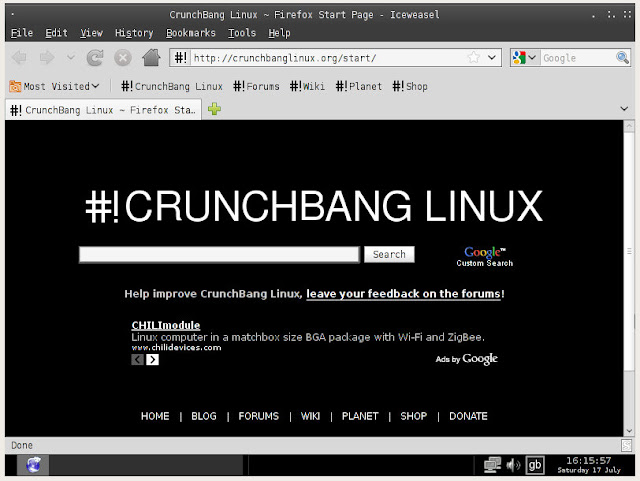Go to SHOP in the page footer
Viewport: 640px width, 481px height.
point(413,416)
